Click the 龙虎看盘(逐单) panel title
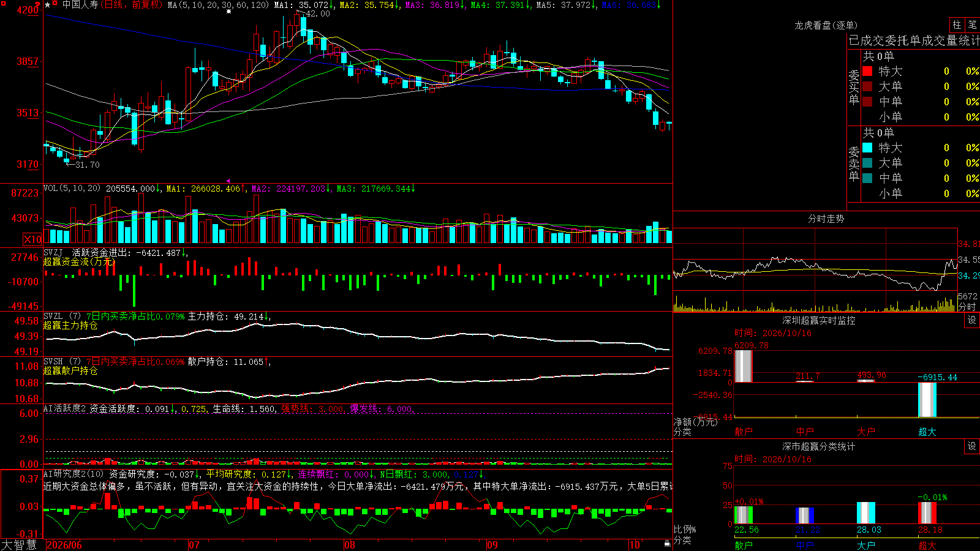The height and width of the screenshot is (551, 980). tap(826, 25)
